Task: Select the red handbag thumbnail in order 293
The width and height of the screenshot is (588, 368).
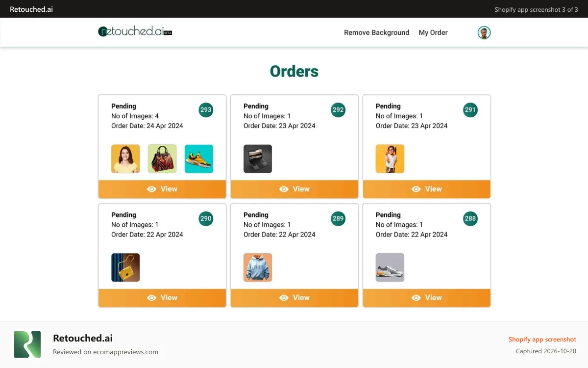Action: pyautogui.click(x=162, y=158)
